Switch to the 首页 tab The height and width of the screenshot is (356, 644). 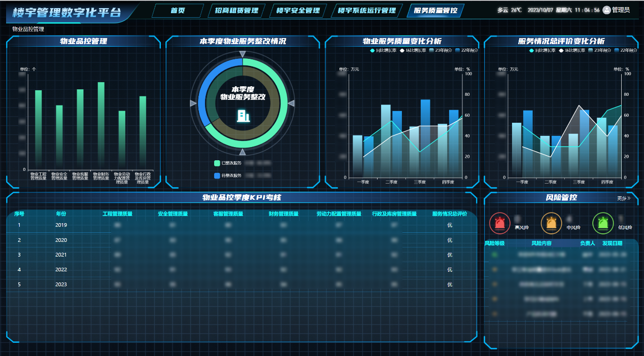tap(178, 11)
